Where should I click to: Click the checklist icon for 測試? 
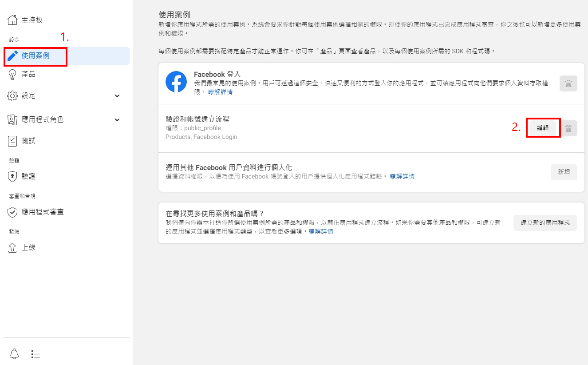pos(13,141)
